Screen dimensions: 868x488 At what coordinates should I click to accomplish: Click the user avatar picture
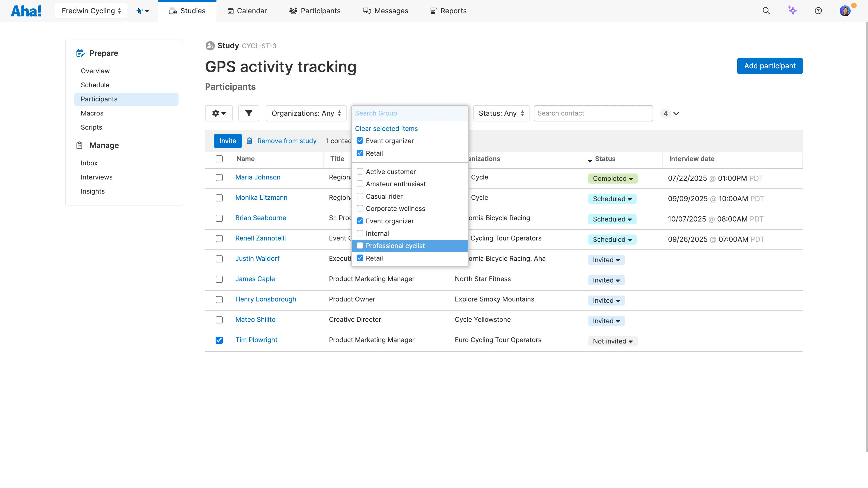coord(845,11)
